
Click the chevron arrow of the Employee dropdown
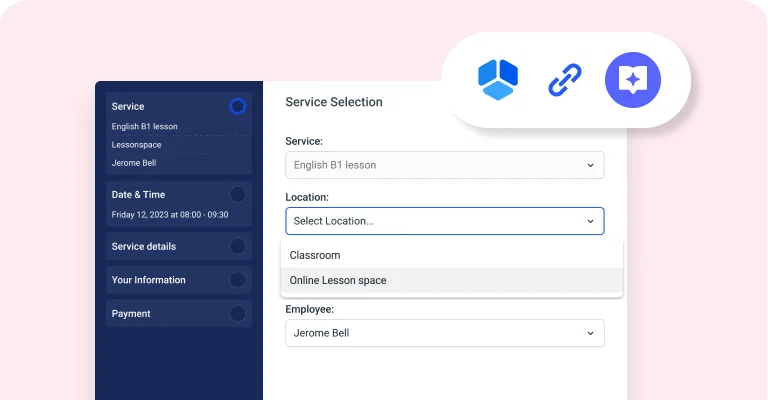coord(590,333)
